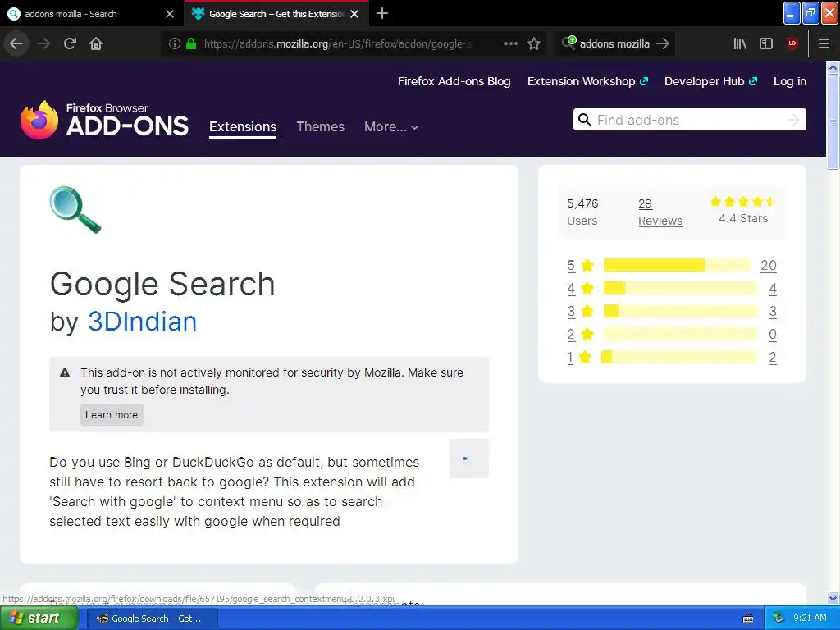Open the browser home page icon

tap(96, 43)
